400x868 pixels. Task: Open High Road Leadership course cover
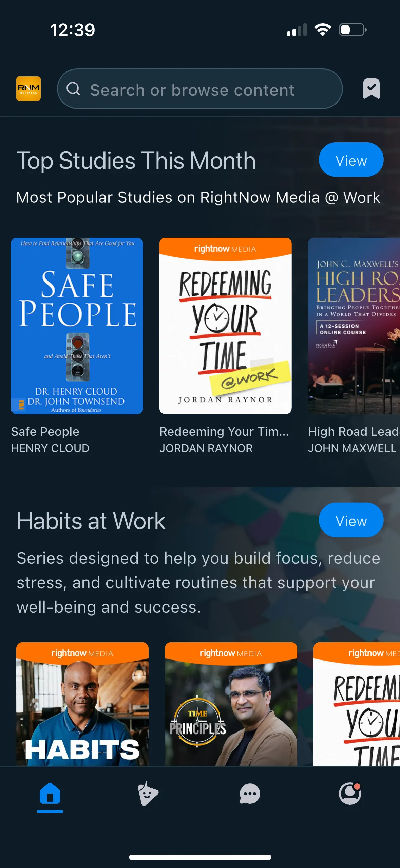tap(354, 326)
